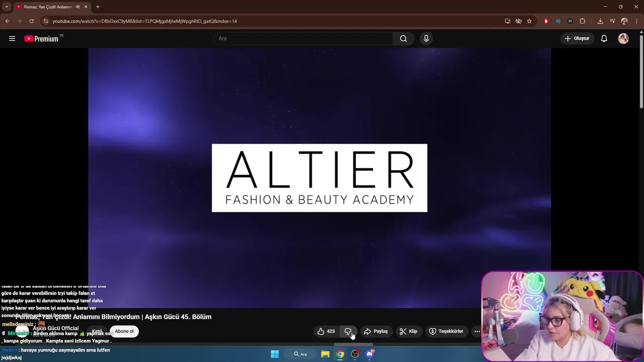Open the media controls music-note icon
This screenshot has height=362, width=644.
[x=612, y=21]
